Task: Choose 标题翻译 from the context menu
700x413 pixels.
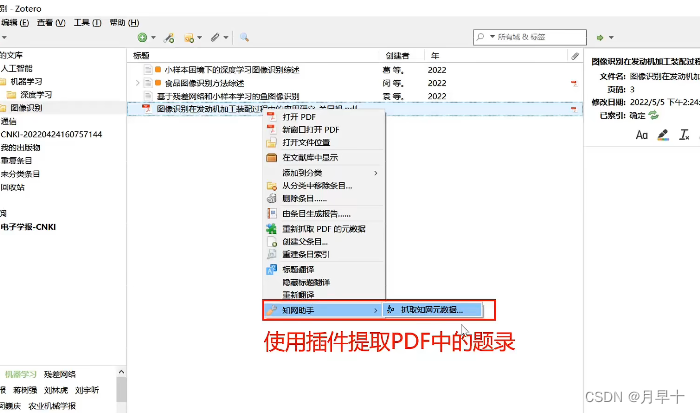Action: (324, 269)
